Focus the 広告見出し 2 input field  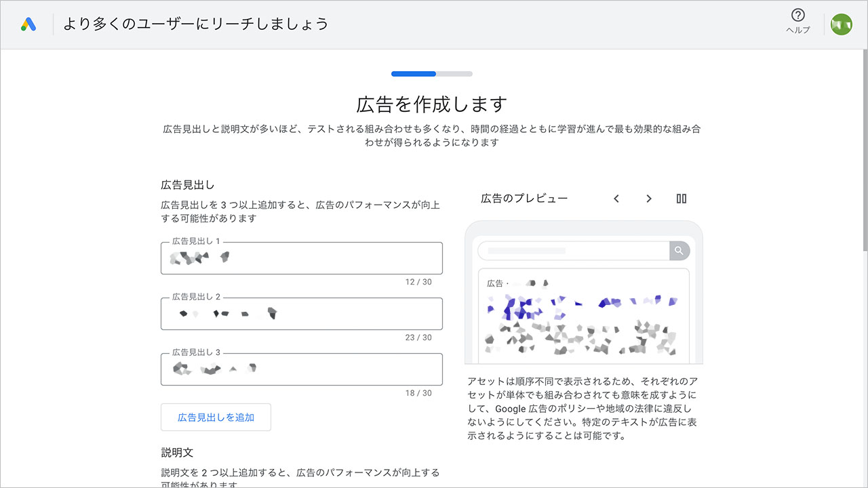pyautogui.click(x=301, y=314)
